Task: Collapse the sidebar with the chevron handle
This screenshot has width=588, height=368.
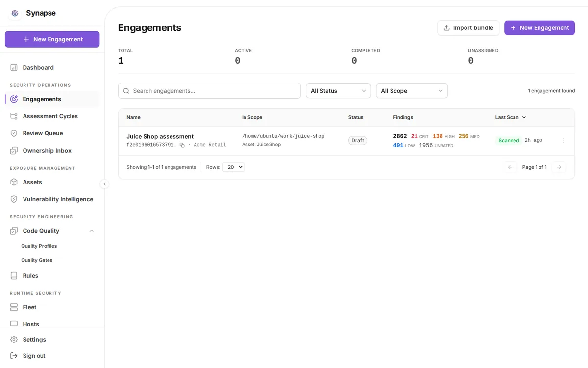Action: 104,184
